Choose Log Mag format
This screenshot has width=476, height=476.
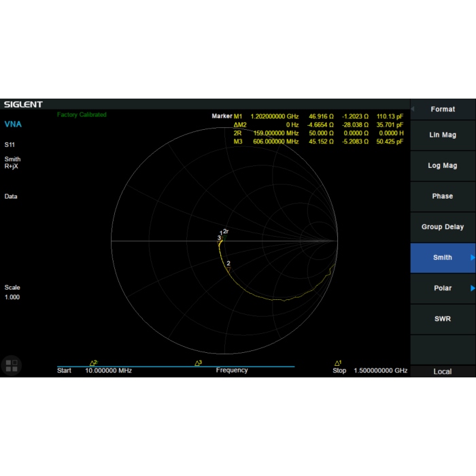443,166
